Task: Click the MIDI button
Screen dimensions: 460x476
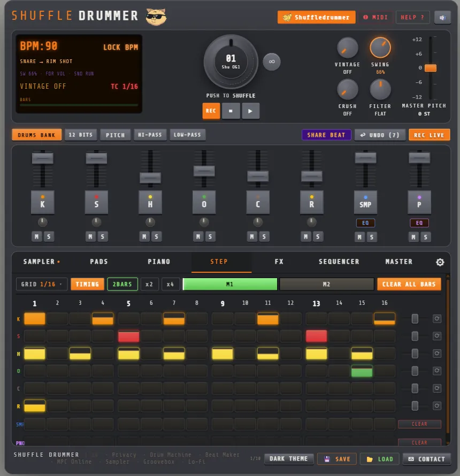Action: click(x=375, y=17)
